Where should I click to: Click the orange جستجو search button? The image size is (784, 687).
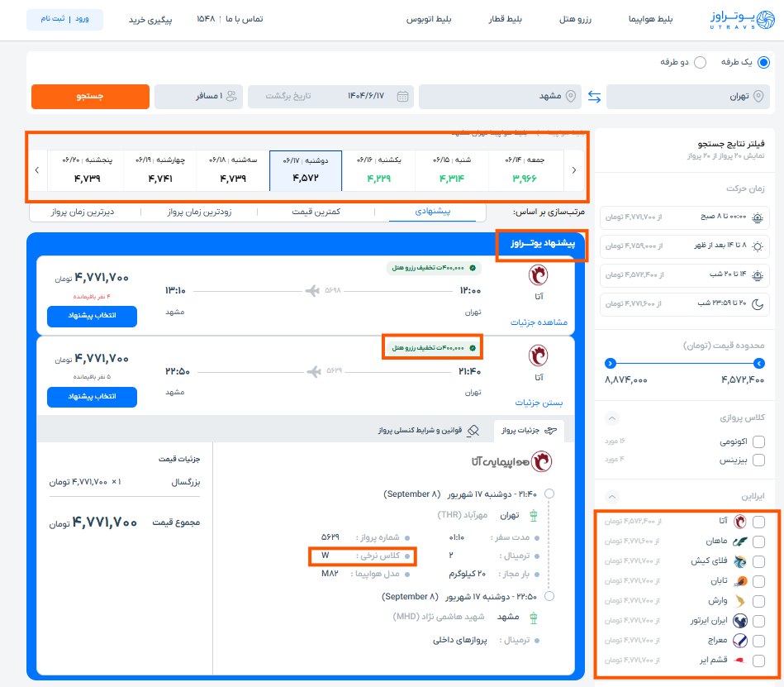(x=90, y=97)
